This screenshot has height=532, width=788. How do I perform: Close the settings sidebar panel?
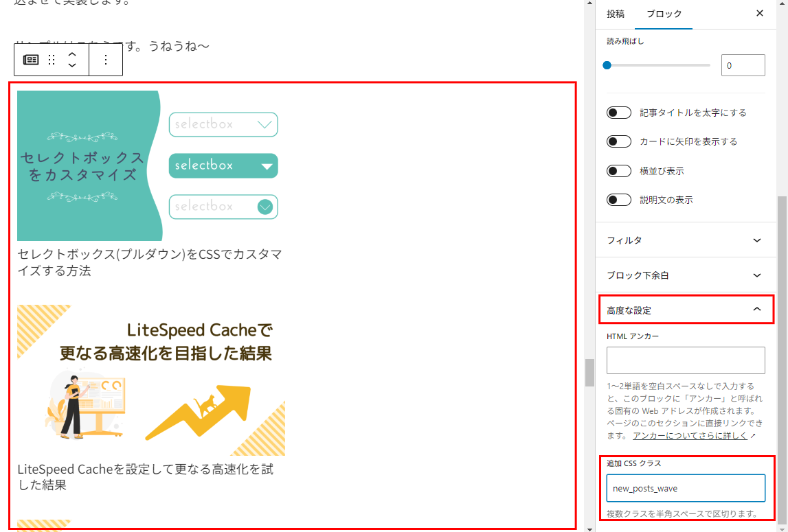pos(759,14)
